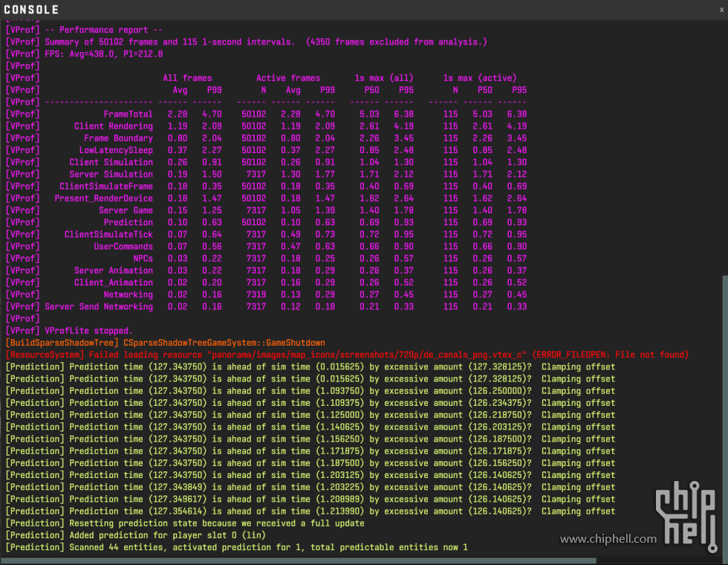Open the www.chiphell.com watermark link
The height and width of the screenshot is (565, 728).
click(x=608, y=539)
